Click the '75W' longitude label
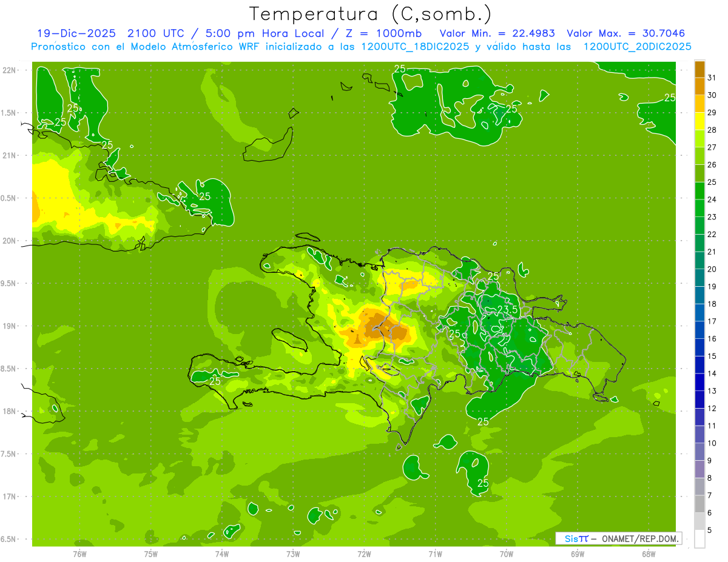This screenshot has width=728, height=562. (151, 554)
